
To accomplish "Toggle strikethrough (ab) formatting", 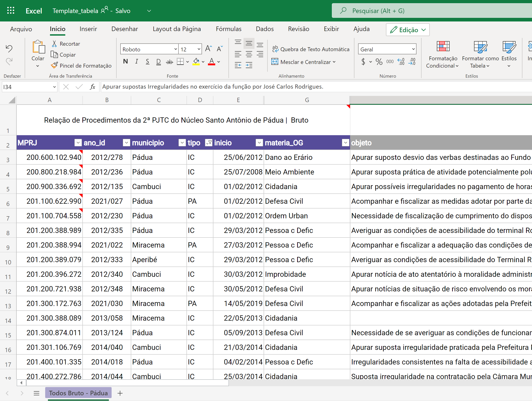I will (170, 62).
